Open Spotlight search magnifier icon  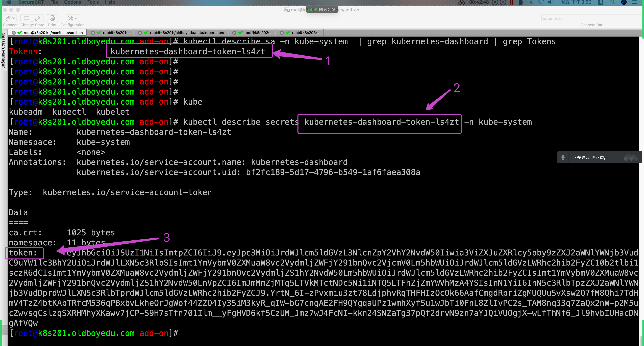(612, 2)
